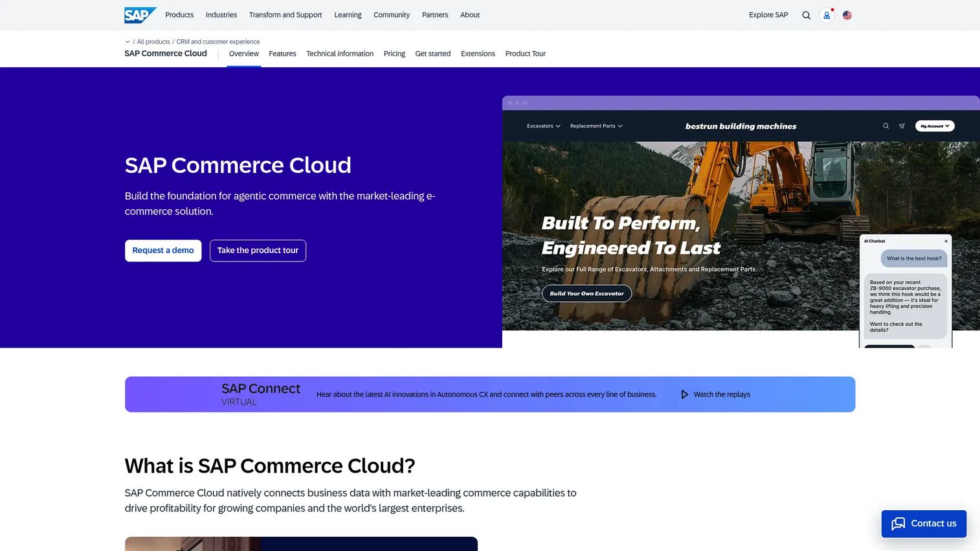Image resolution: width=980 pixels, height=551 pixels.
Task: Click the 'What is SAP Commerce Cloud?' heading
Action: tap(270, 466)
